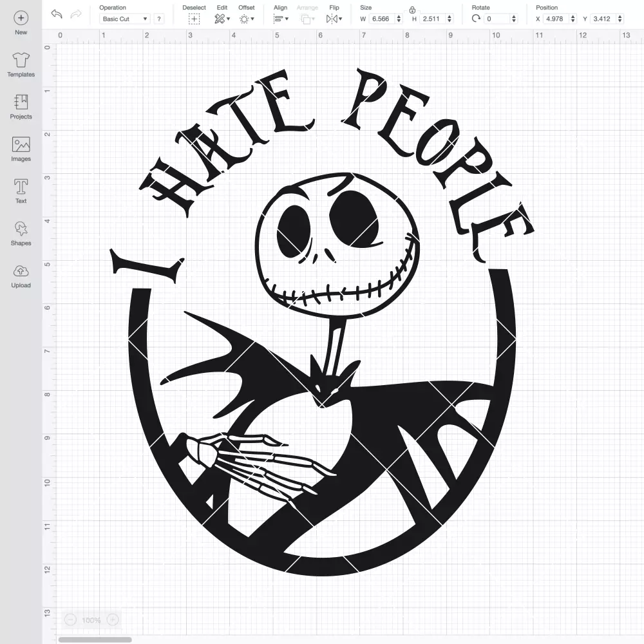Select the Jack Skellington head on canvas

[x=337, y=245]
